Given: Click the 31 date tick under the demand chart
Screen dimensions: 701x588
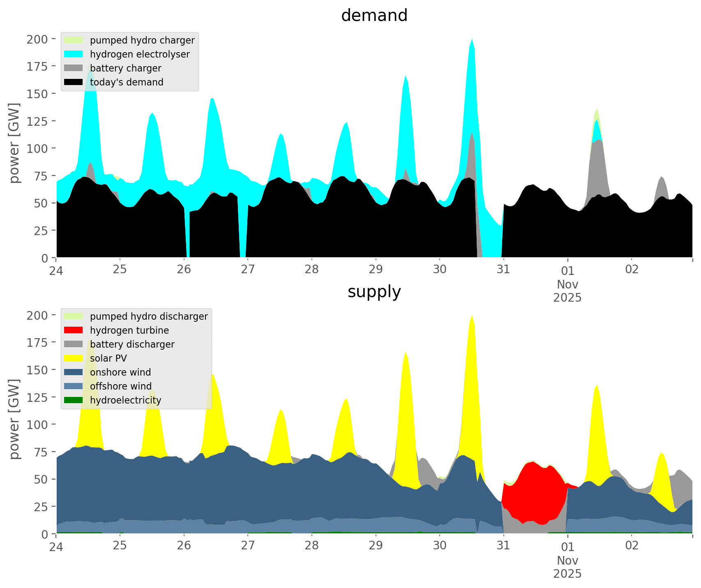Looking at the screenshot, I should [x=503, y=270].
